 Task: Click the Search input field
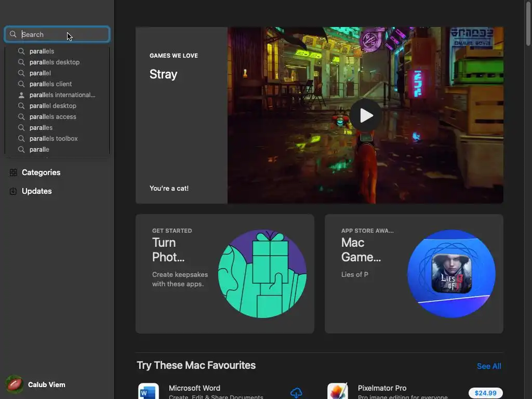(57, 34)
